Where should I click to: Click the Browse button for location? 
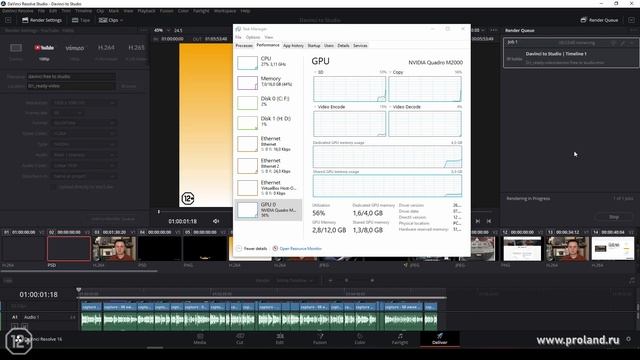[x=129, y=86]
